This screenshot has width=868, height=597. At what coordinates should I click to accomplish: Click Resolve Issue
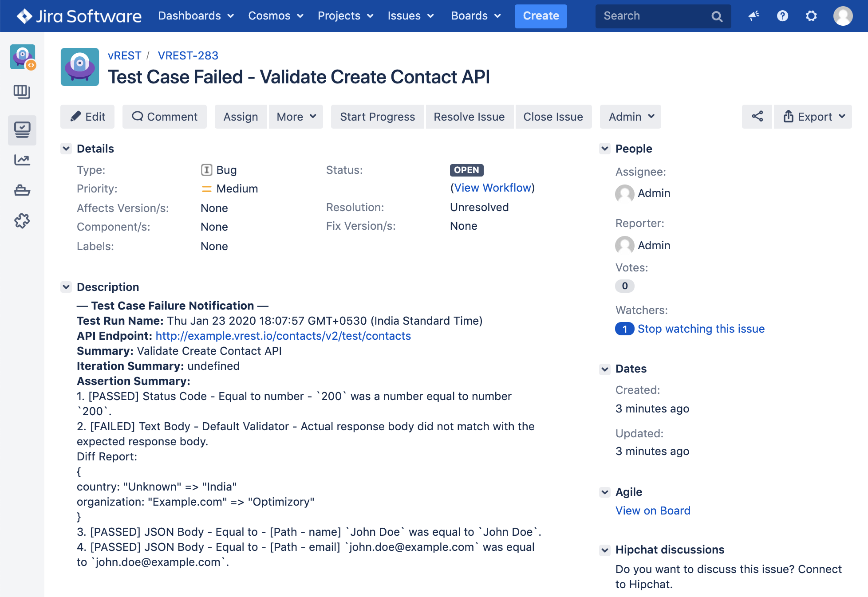pos(469,117)
